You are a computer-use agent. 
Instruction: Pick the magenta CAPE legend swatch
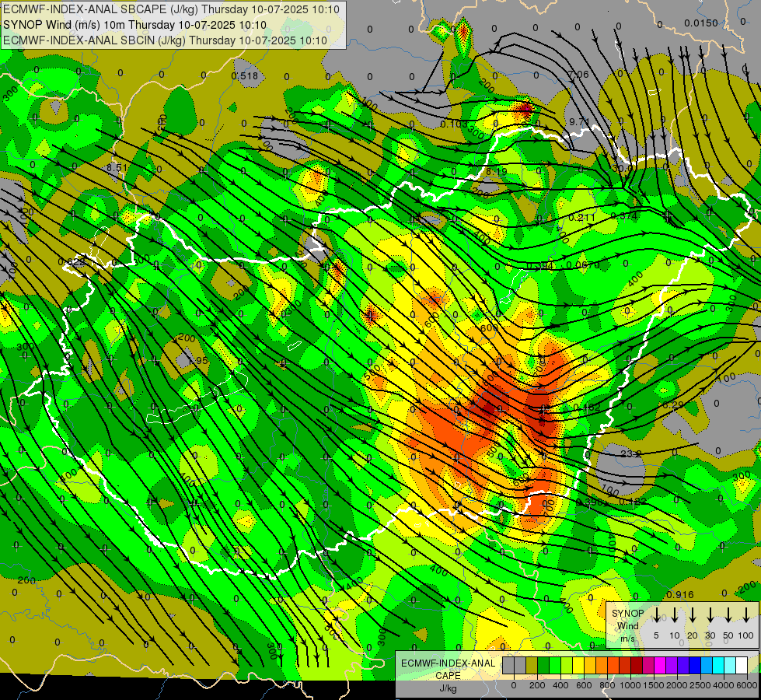(660, 665)
